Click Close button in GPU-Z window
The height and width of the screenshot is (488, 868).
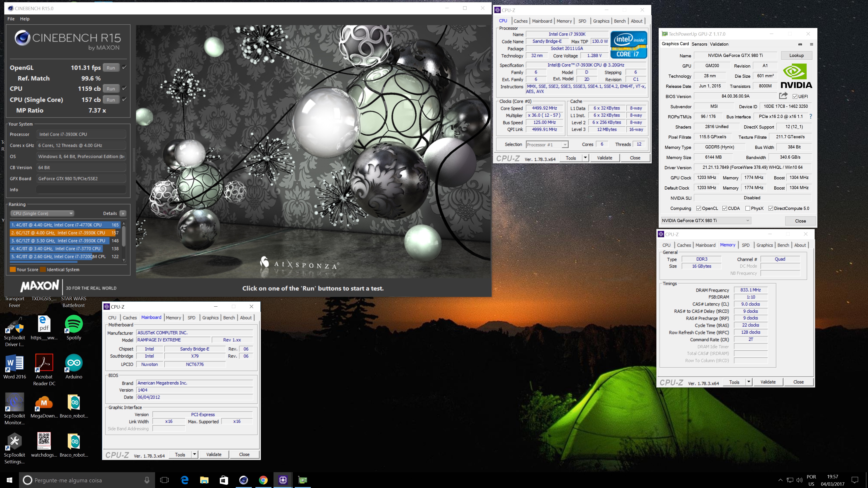click(x=800, y=221)
